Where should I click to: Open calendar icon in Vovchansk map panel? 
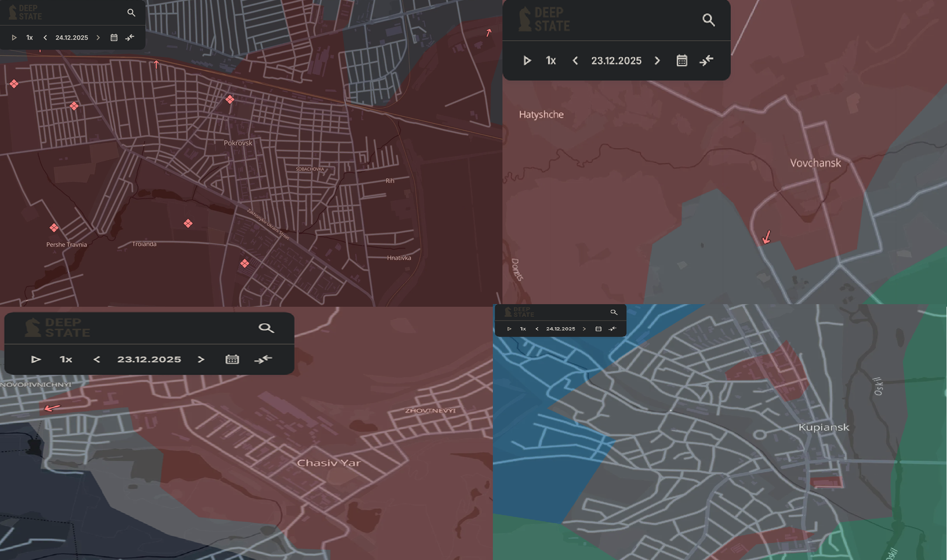pyautogui.click(x=682, y=60)
